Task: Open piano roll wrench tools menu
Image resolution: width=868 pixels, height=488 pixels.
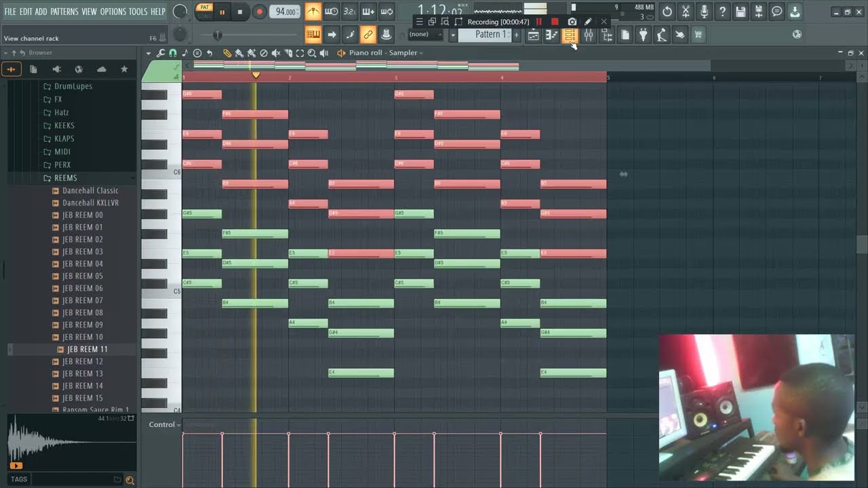Action: point(161,53)
